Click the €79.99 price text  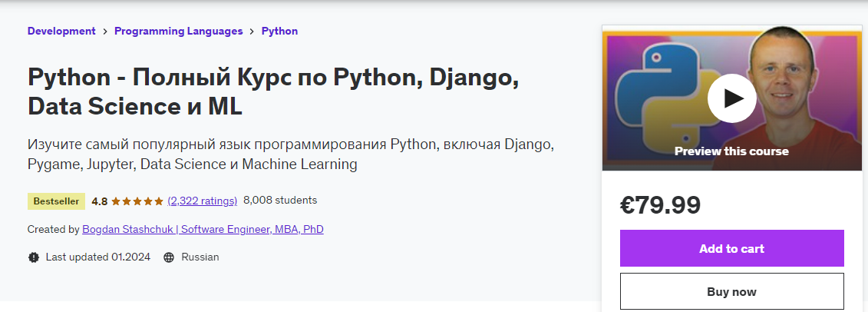(660, 204)
